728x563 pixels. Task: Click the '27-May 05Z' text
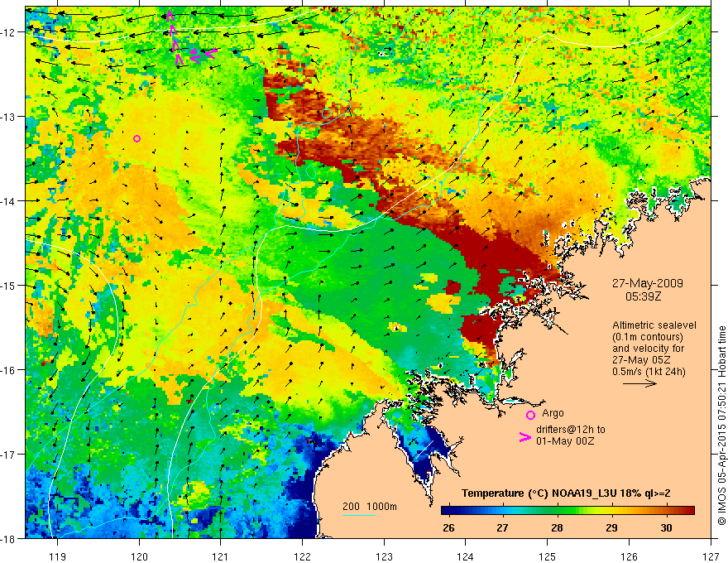(x=641, y=360)
